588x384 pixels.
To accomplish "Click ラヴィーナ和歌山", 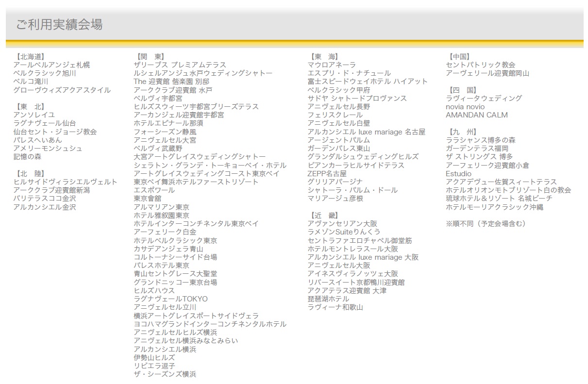I will coord(335,307).
